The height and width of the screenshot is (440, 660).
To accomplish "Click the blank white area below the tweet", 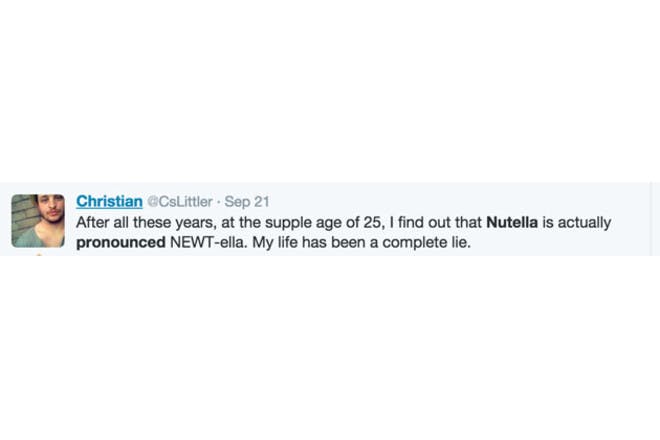I will click(x=330, y=348).
